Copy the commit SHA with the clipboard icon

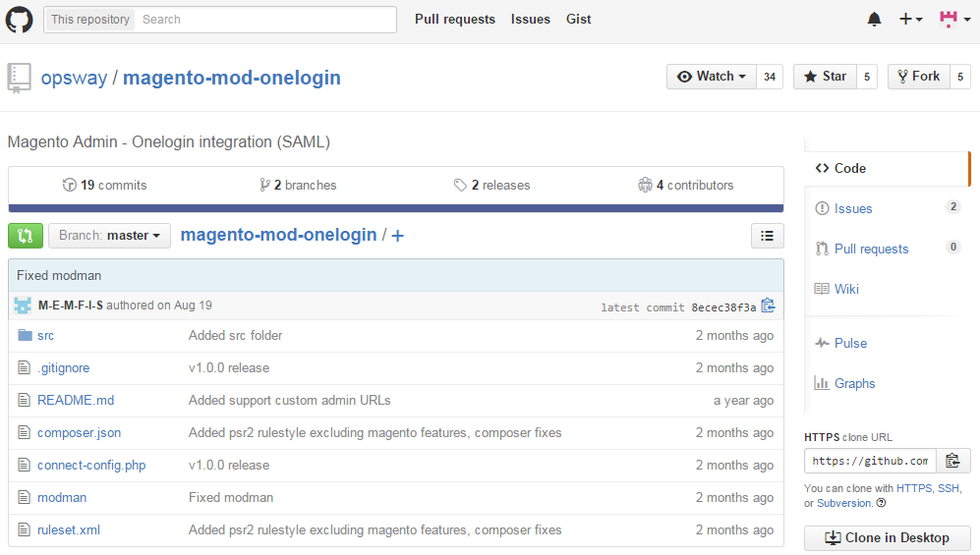coord(768,305)
